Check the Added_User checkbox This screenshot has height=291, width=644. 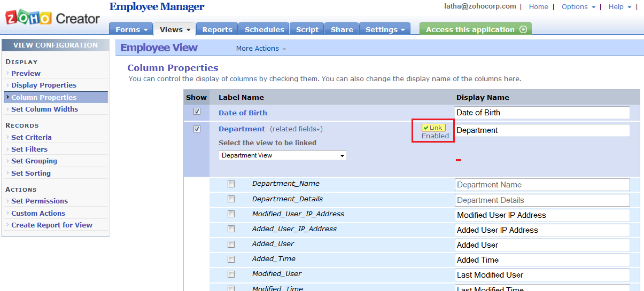(x=231, y=244)
